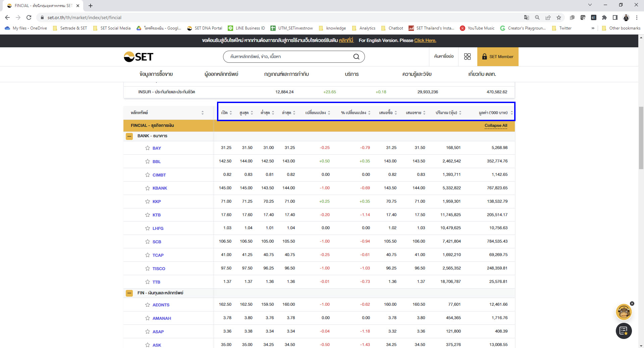The height and width of the screenshot is (348, 644).
Task: Open browser extensions puzzle icon
Action: tap(604, 17)
